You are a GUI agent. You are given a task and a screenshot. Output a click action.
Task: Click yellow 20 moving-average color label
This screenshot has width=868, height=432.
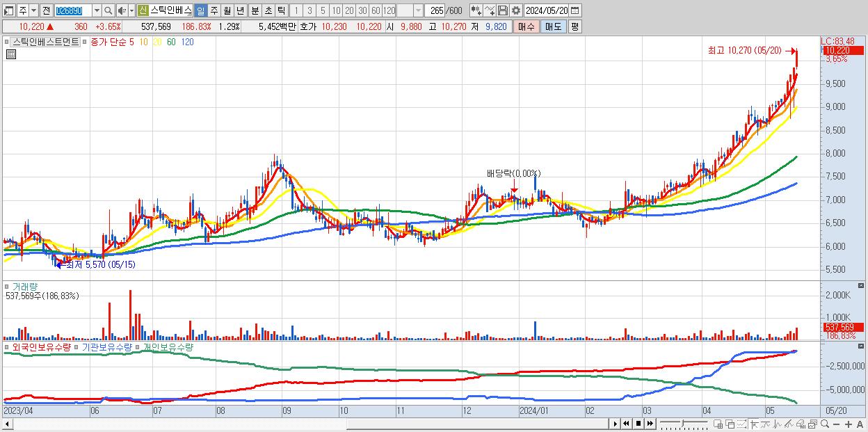coord(156,42)
